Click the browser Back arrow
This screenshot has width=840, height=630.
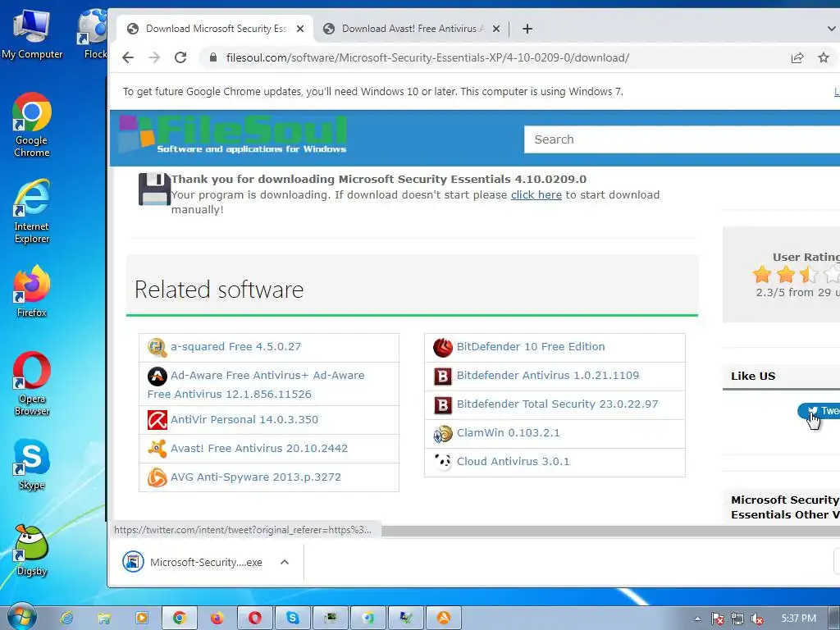[x=127, y=57]
